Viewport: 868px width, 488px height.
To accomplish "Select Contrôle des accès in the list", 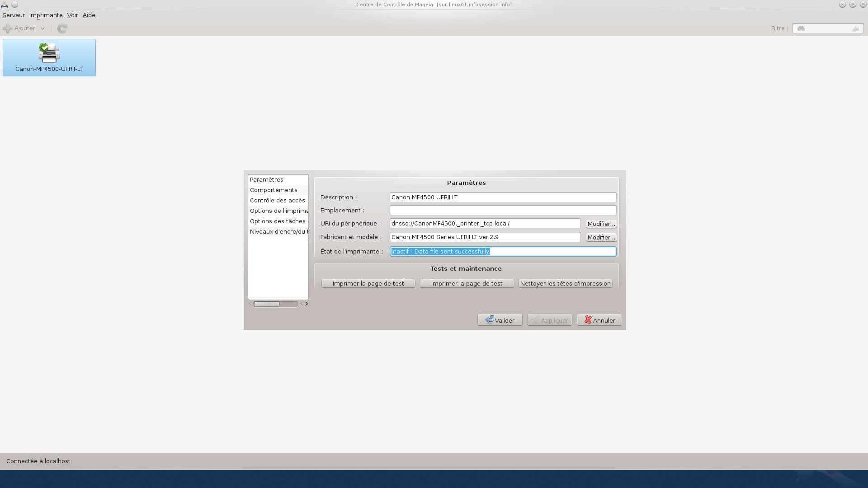I will click(278, 200).
